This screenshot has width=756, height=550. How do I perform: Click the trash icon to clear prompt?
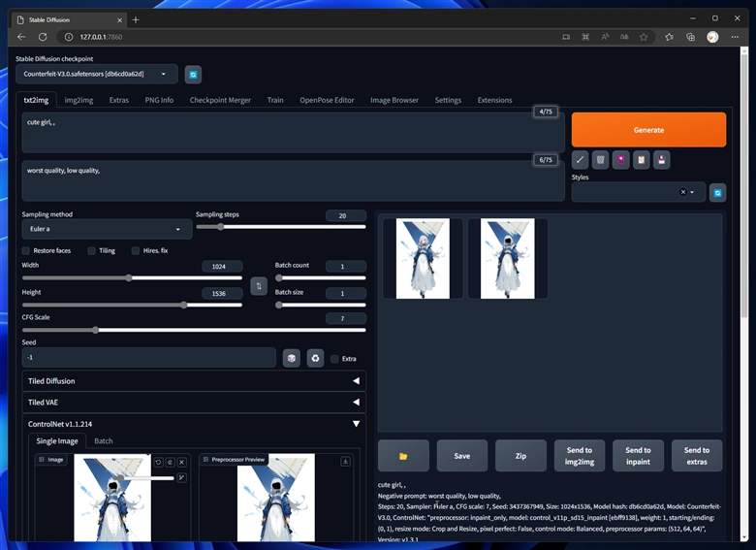(601, 160)
